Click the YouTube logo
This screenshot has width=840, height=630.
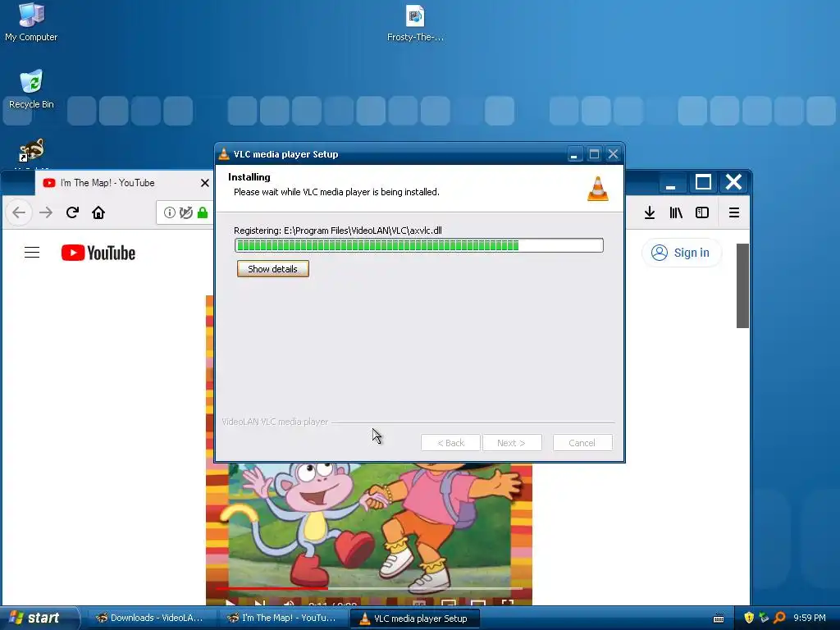click(x=98, y=253)
